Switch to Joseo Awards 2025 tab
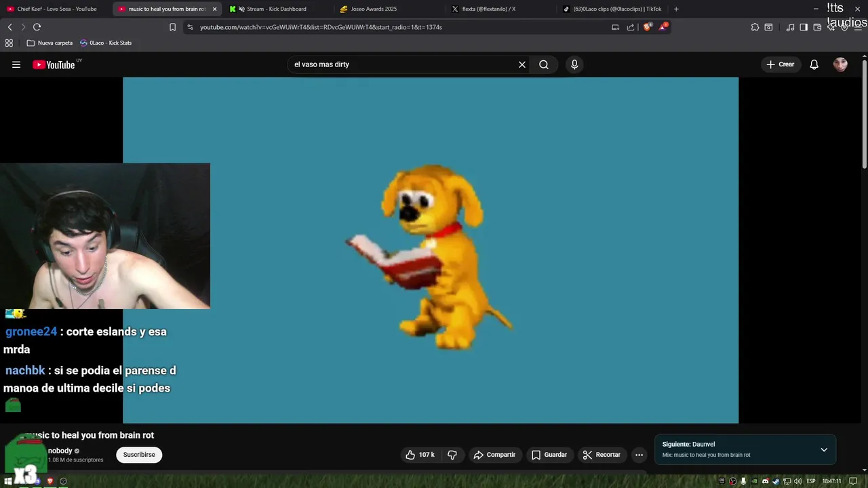Screen dimensions: 868x488 [374, 9]
